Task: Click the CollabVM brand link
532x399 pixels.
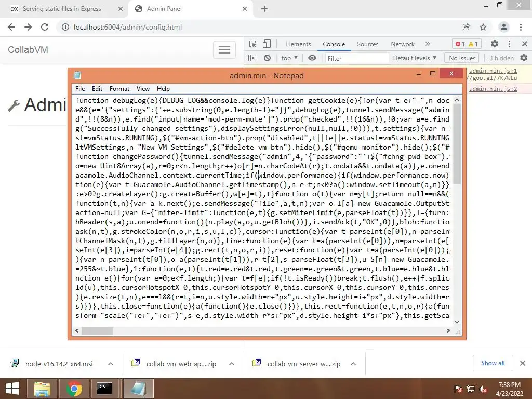Action: (28, 50)
